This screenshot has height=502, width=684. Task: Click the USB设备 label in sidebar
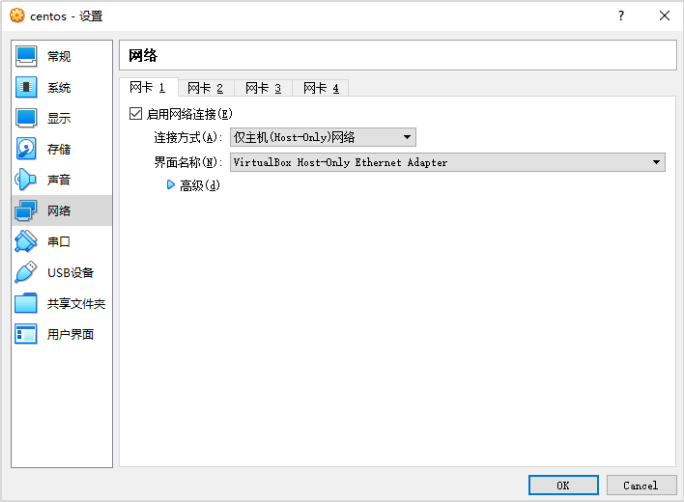click(x=70, y=273)
